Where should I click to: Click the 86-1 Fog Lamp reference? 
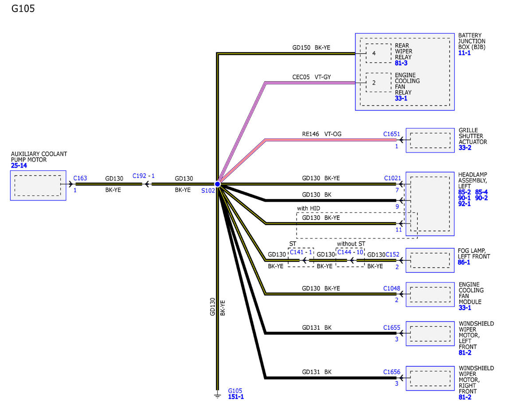(464, 262)
